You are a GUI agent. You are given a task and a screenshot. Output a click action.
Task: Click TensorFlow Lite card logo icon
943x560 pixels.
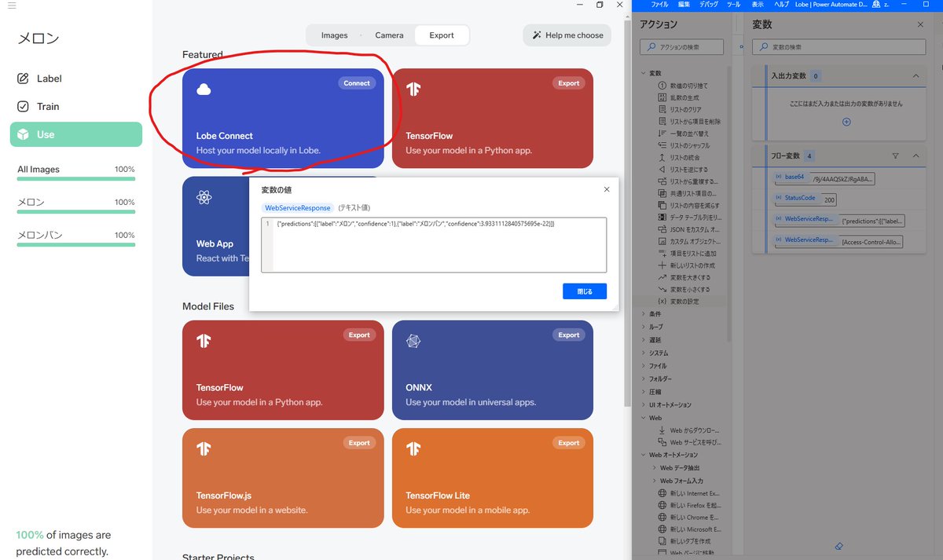tap(413, 449)
